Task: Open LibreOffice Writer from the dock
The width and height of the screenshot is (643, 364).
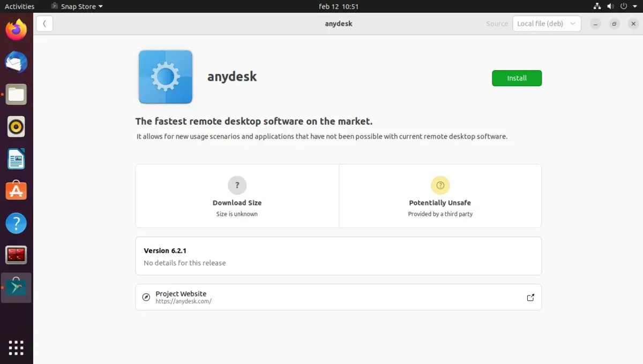Action: pos(16,159)
